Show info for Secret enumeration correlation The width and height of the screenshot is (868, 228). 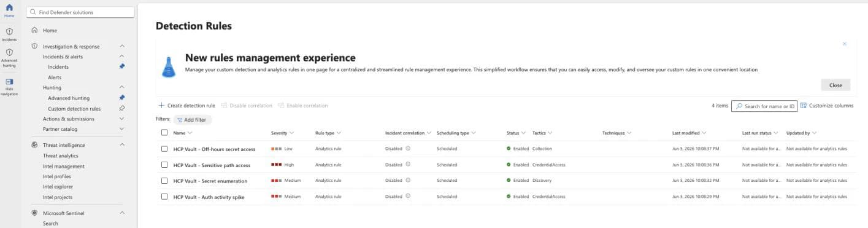pyautogui.click(x=408, y=181)
